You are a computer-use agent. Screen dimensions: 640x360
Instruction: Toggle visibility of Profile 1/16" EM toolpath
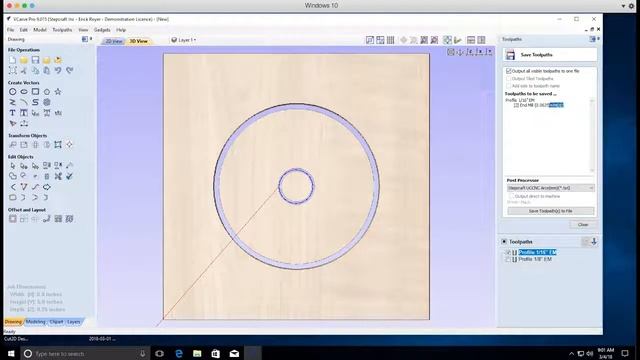click(x=508, y=253)
